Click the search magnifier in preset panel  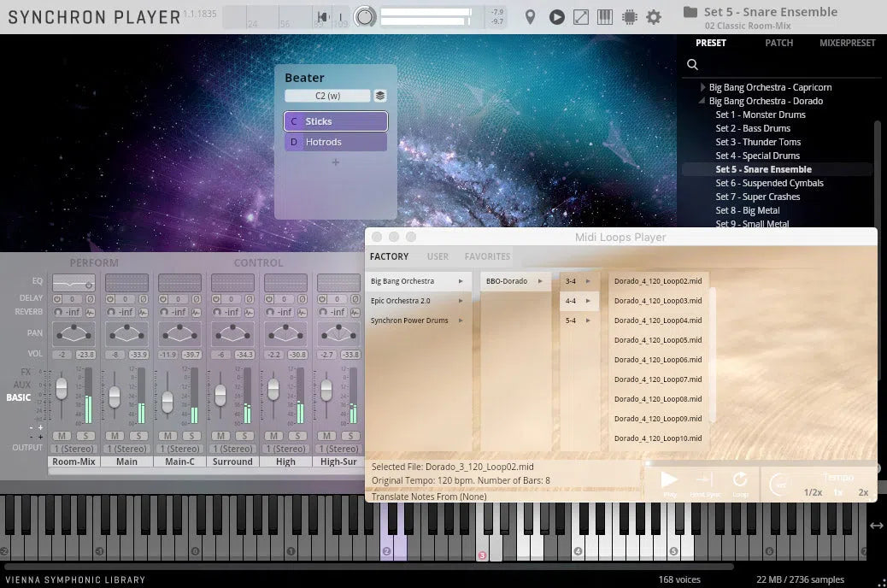[x=693, y=64]
